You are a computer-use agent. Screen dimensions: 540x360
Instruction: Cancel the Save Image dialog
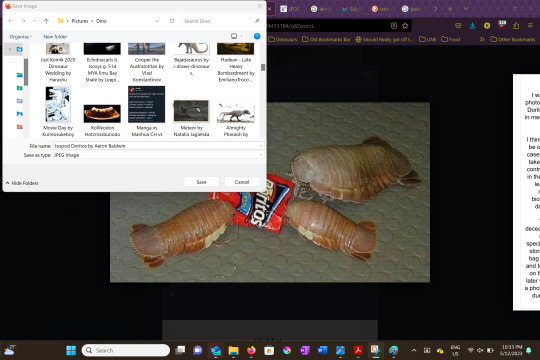[242, 182]
